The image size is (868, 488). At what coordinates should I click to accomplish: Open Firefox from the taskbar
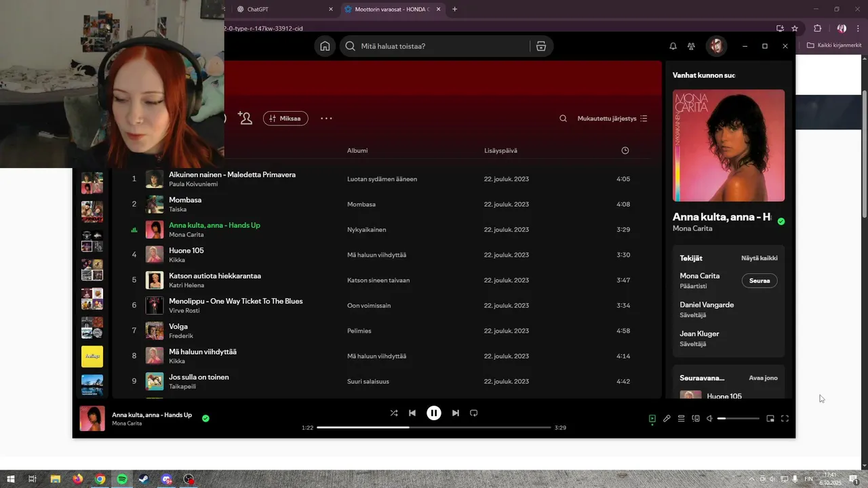[77, 479]
